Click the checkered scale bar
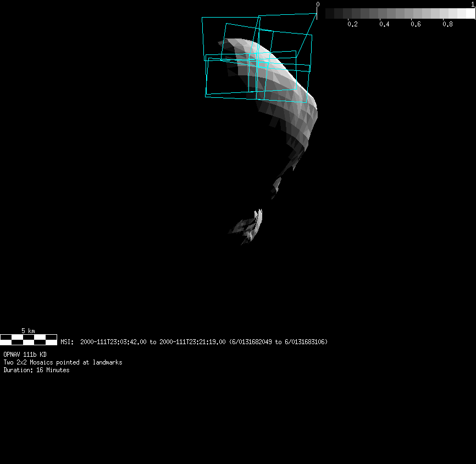 pos(29,339)
